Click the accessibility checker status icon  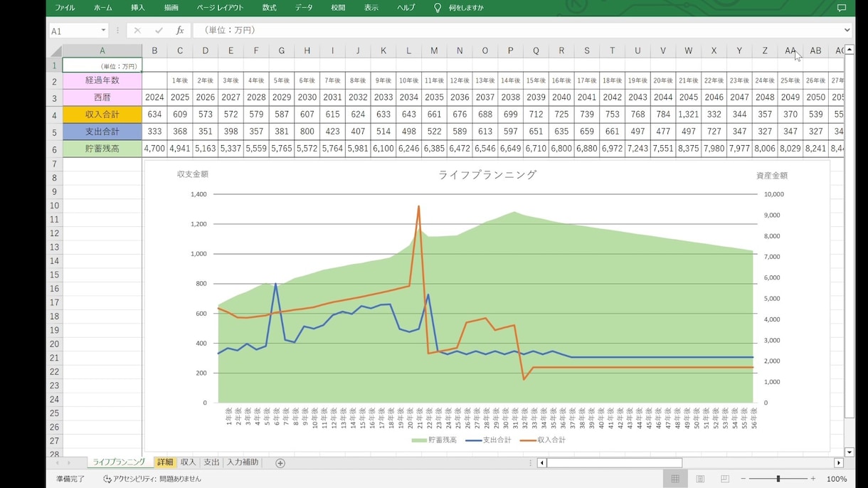coord(107,479)
